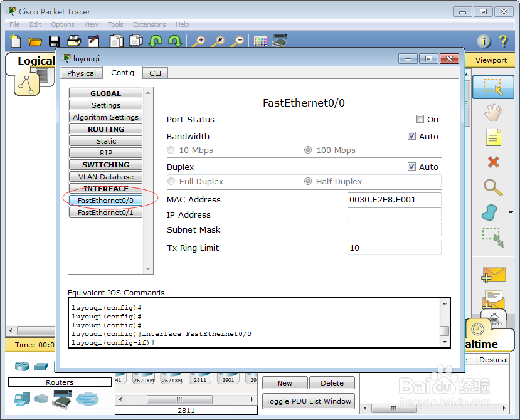
Task: Select the Half Duplex radio button
Action: tap(308, 181)
